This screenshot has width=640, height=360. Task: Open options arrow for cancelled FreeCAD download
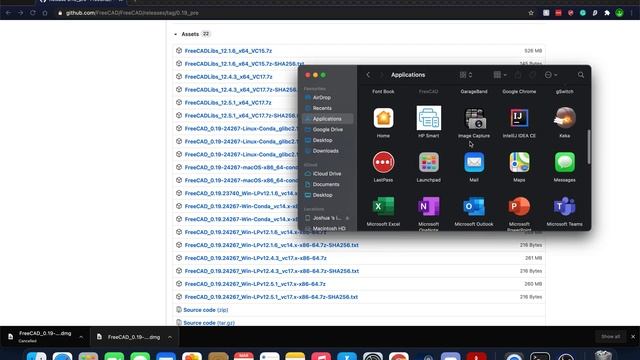pos(81,337)
